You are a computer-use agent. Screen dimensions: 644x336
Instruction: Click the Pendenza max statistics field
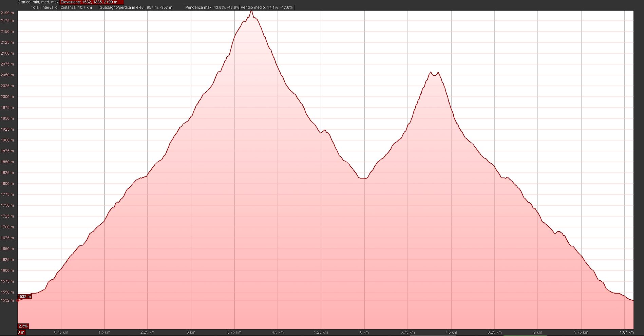pyautogui.click(x=212, y=7)
